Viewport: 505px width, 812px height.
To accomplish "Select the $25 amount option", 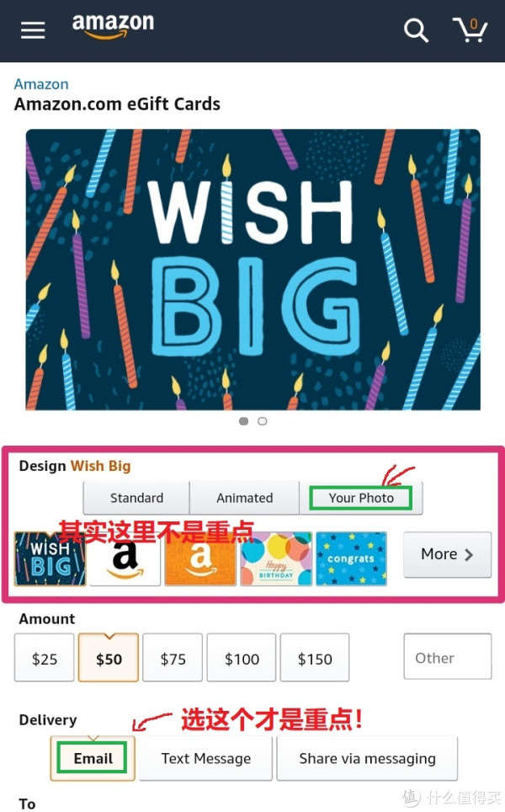I will (45, 658).
